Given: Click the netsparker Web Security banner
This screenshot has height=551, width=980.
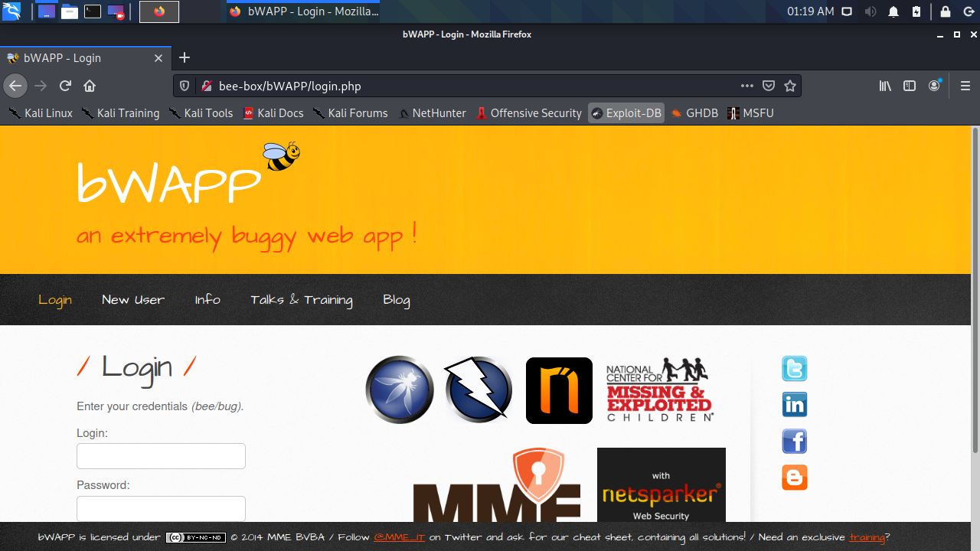Looking at the screenshot, I should pyautogui.click(x=661, y=485).
